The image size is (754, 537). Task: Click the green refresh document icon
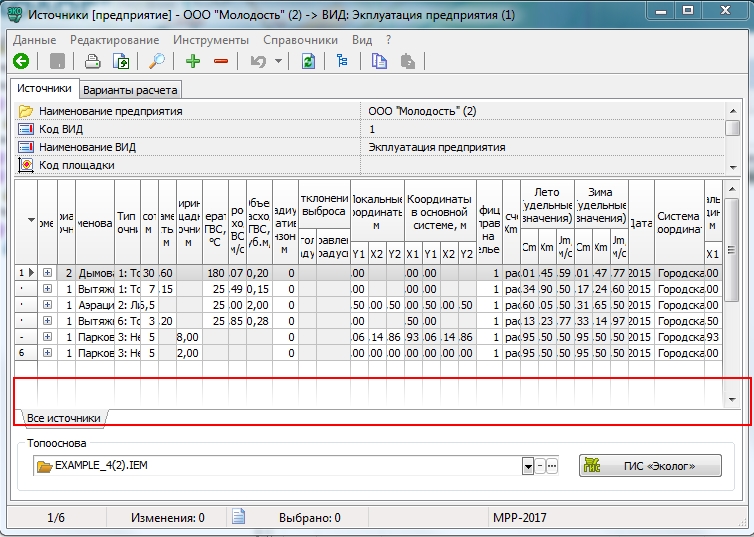click(308, 61)
